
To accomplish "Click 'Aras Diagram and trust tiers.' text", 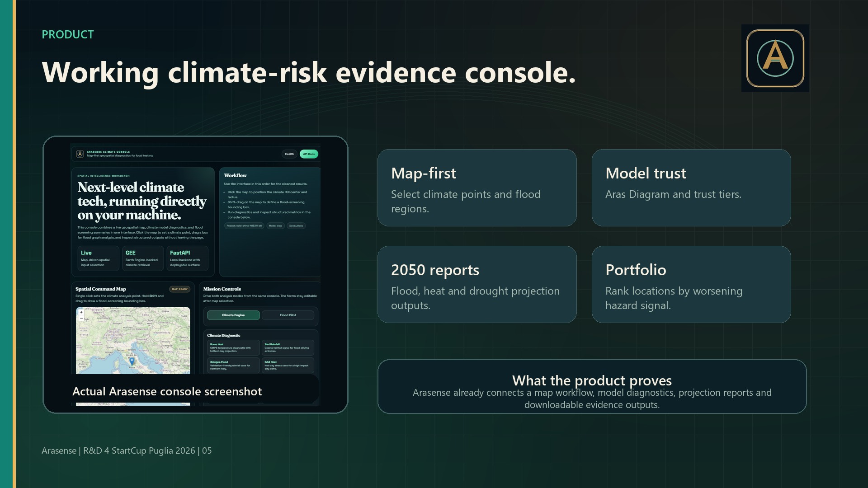I will tap(674, 195).
